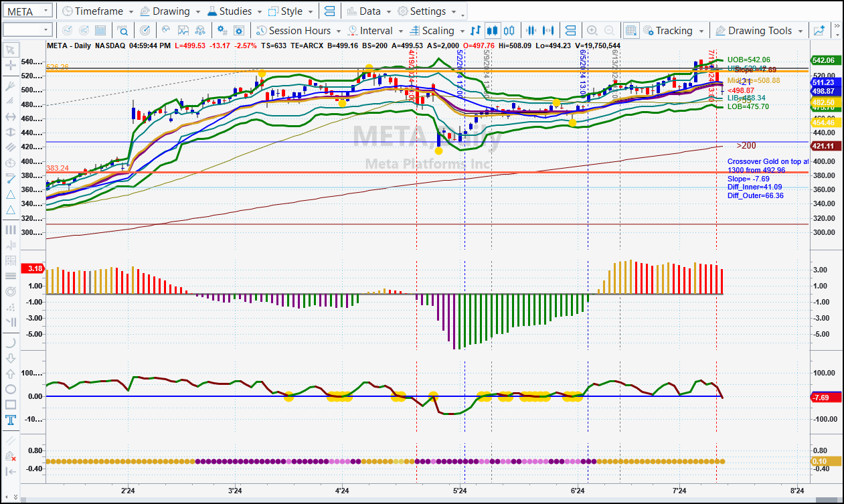Choose the rectangle drawing tool
This screenshot has height=504, width=844.
point(11,404)
